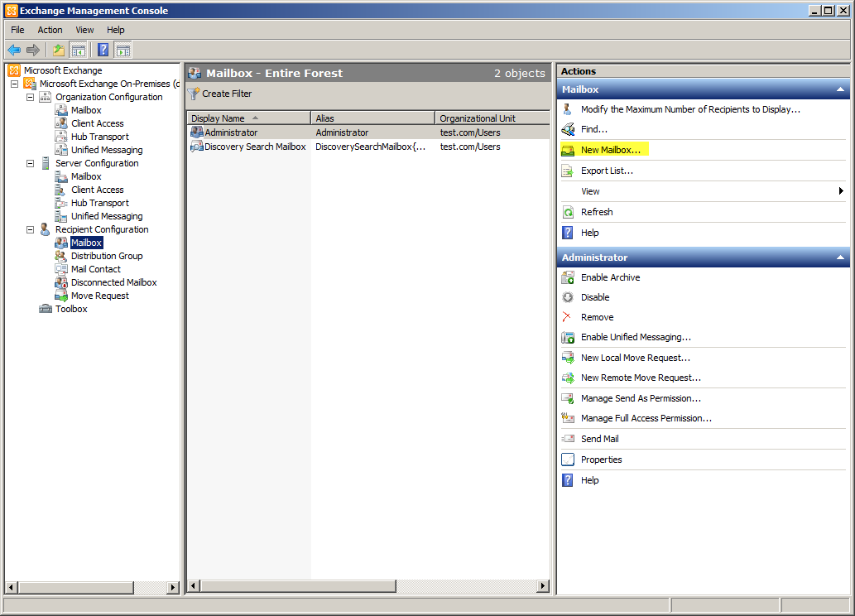Click the Toolbox icon in tree
Viewport: 855px width, 616px height.
coord(46,309)
